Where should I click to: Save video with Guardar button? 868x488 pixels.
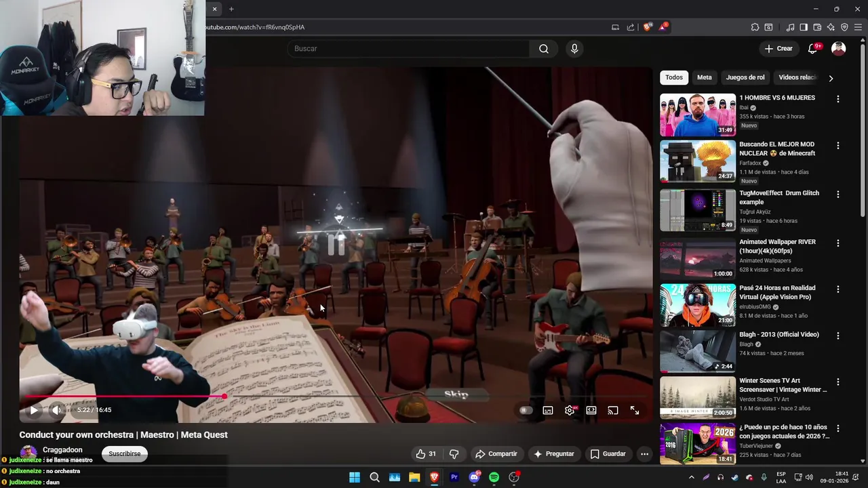[x=608, y=454]
